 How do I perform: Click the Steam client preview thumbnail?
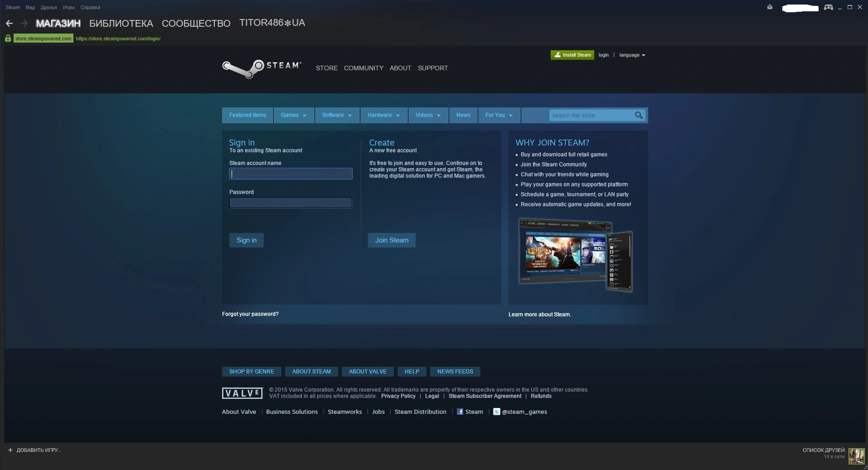(575, 255)
